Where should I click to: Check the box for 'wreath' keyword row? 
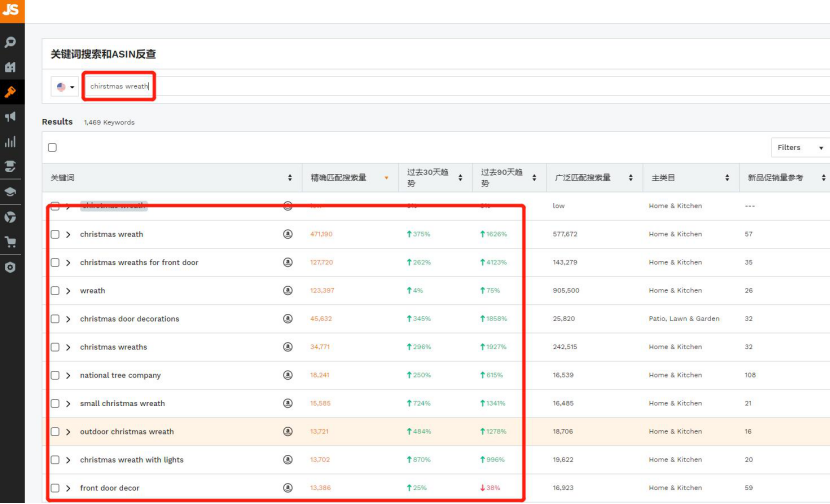coord(55,291)
